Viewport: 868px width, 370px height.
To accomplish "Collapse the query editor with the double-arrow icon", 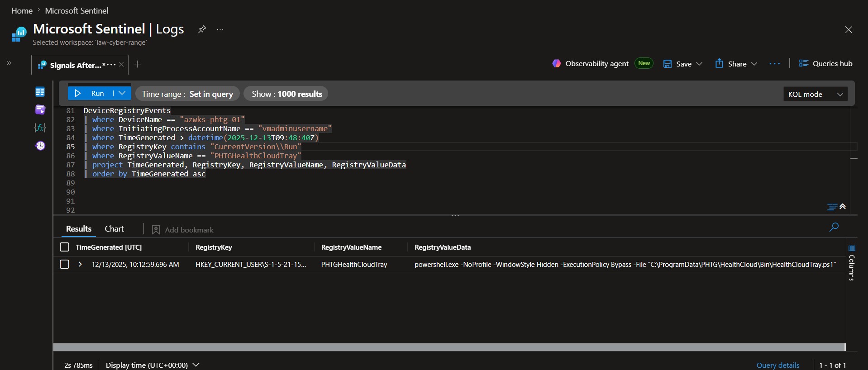I will [843, 206].
